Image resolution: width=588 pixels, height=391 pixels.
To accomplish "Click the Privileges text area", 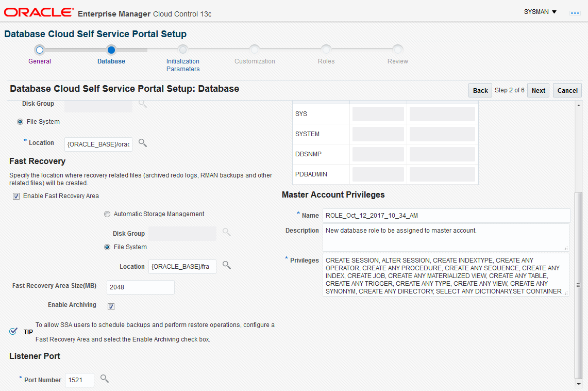I will tap(446, 274).
